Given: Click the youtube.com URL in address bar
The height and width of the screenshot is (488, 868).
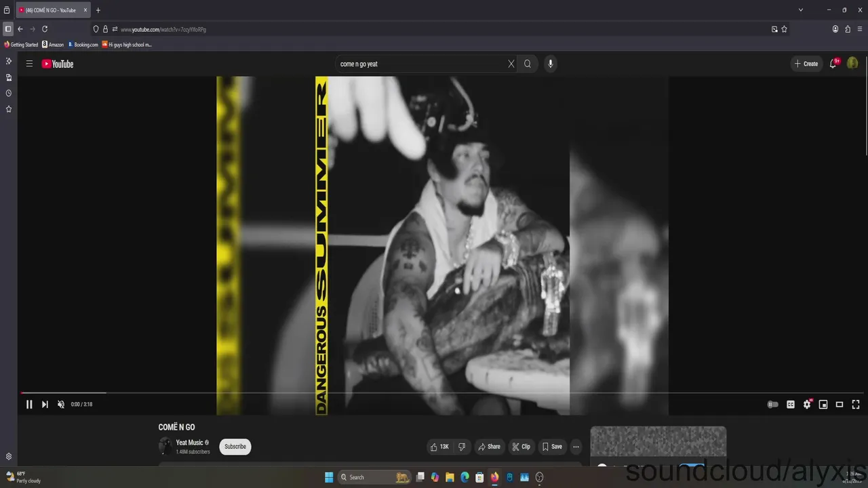Looking at the screenshot, I should pyautogui.click(x=163, y=30).
